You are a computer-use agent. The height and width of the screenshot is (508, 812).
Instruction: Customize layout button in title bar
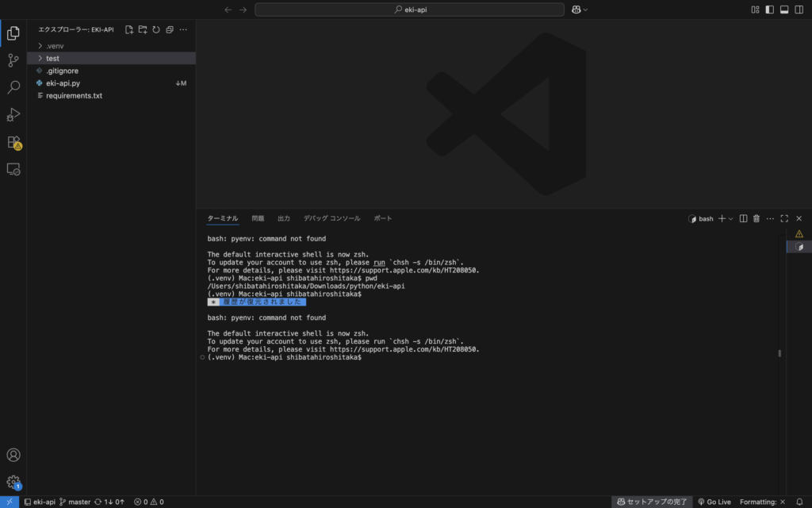755,10
